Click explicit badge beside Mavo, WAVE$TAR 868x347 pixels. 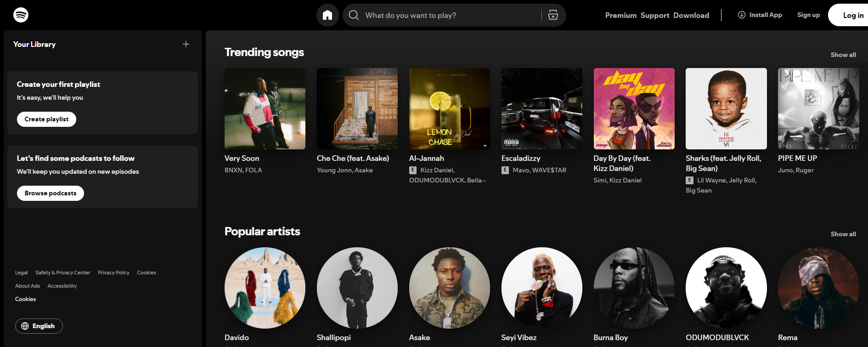(x=505, y=170)
